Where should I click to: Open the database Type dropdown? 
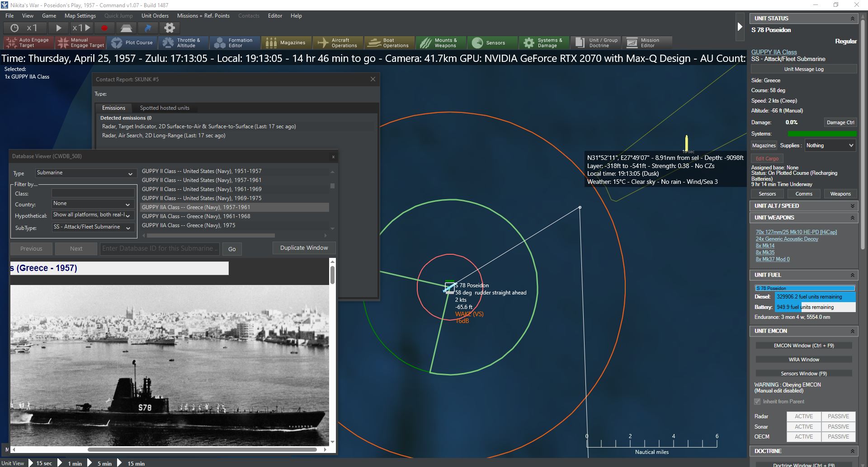pos(85,173)
